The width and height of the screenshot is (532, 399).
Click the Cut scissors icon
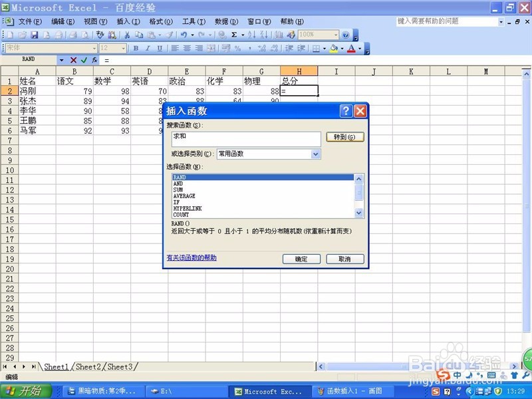point(127,35)
